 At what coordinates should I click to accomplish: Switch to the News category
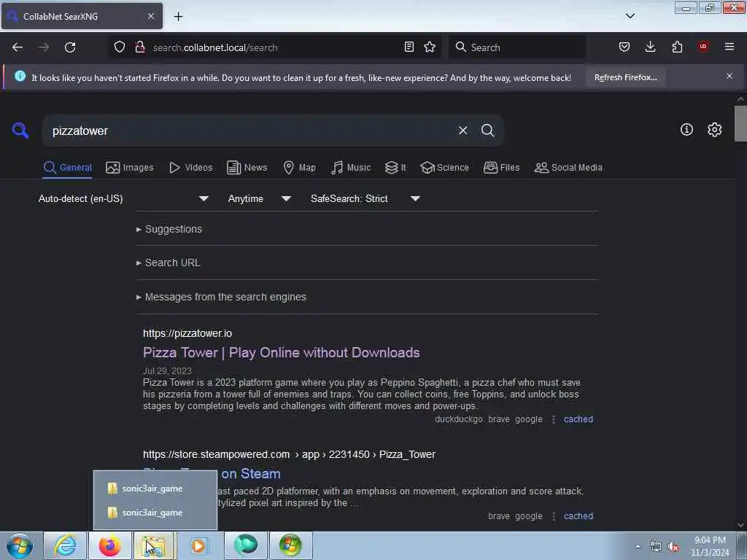pyautogui.click(x=247, y=168)
